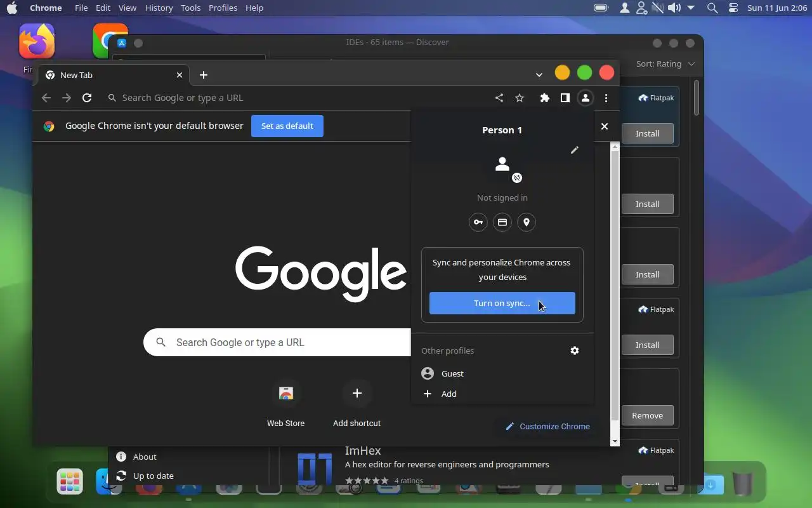Open the File menu

pyautogui.click(x=81, y=8)
